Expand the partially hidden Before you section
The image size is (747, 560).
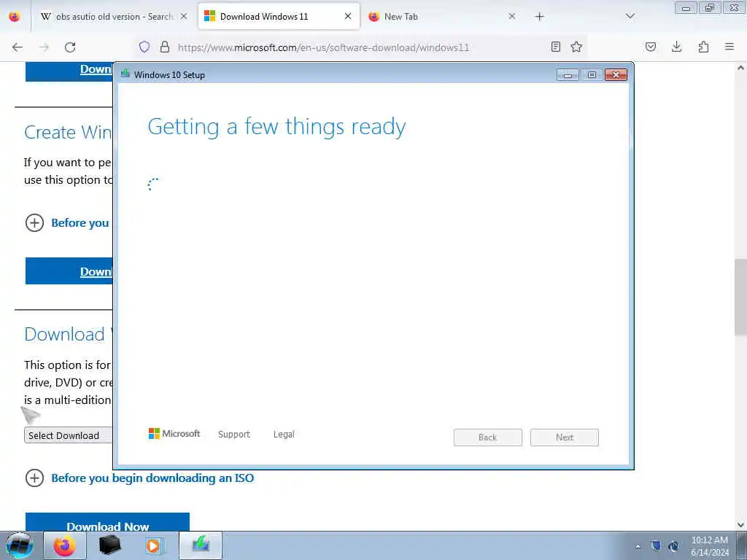click(67, 223)
